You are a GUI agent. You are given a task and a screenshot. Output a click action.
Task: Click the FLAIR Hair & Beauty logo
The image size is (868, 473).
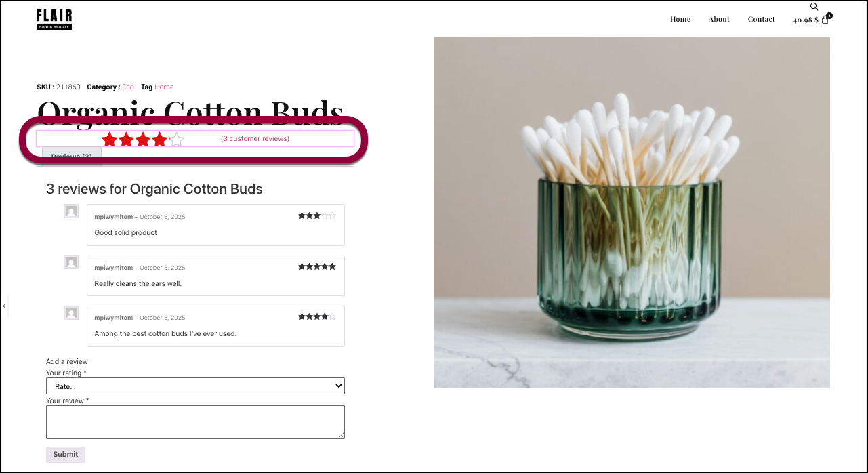pos(54,19)
